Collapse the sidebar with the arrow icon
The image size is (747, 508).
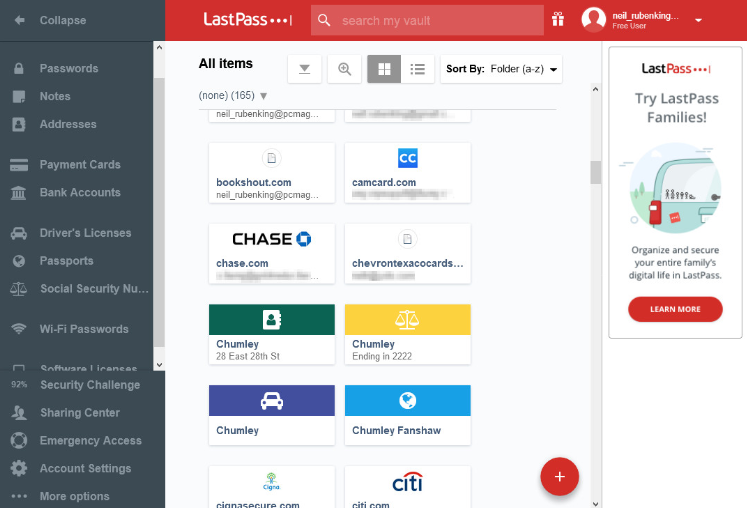tap(20, 20)
